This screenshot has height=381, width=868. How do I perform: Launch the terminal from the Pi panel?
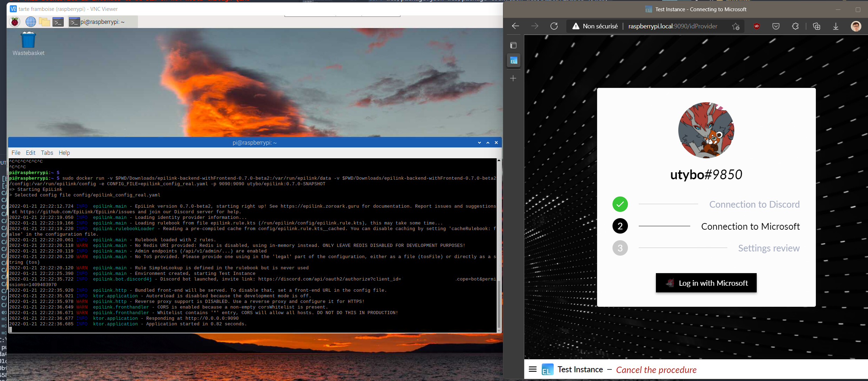[x=58, y=22]
